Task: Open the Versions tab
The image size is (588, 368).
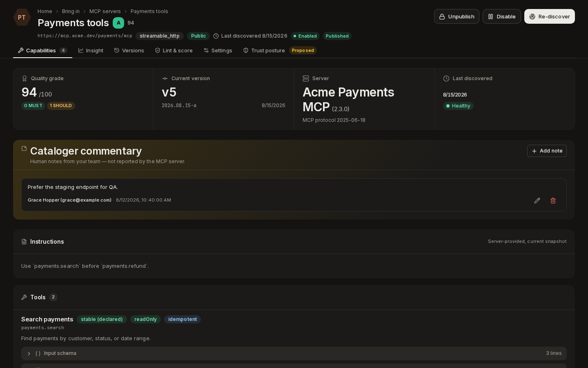Action: tap(129, 51)
